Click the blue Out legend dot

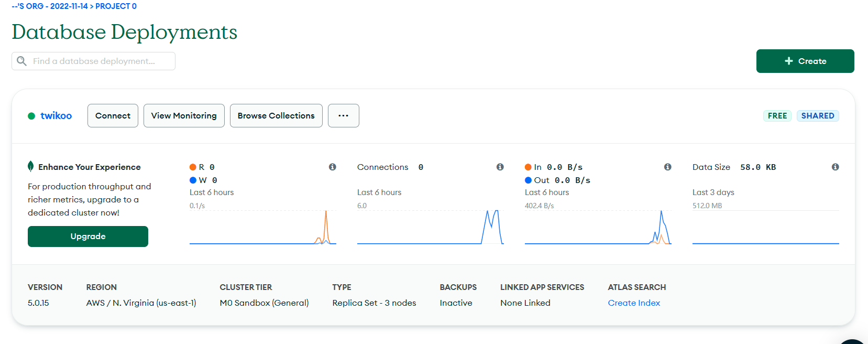pos(528,180)
